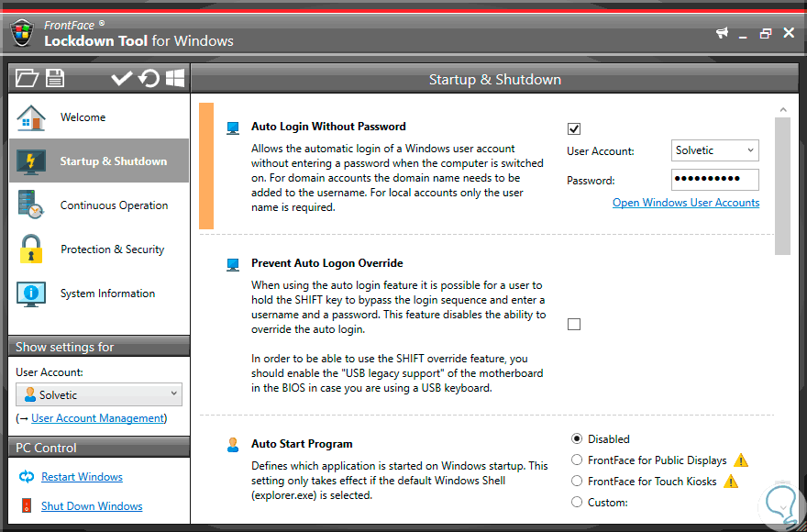This screenshot has height=532, width=807.
Task: Click the house icon beside Welcome
Action: 31,117
